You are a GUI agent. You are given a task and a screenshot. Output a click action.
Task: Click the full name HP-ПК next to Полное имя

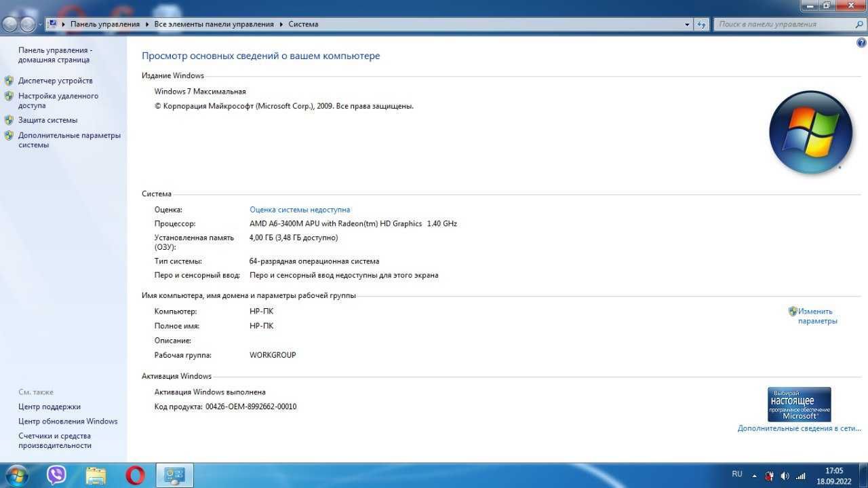pyautogui.click(x=262, y=326)
